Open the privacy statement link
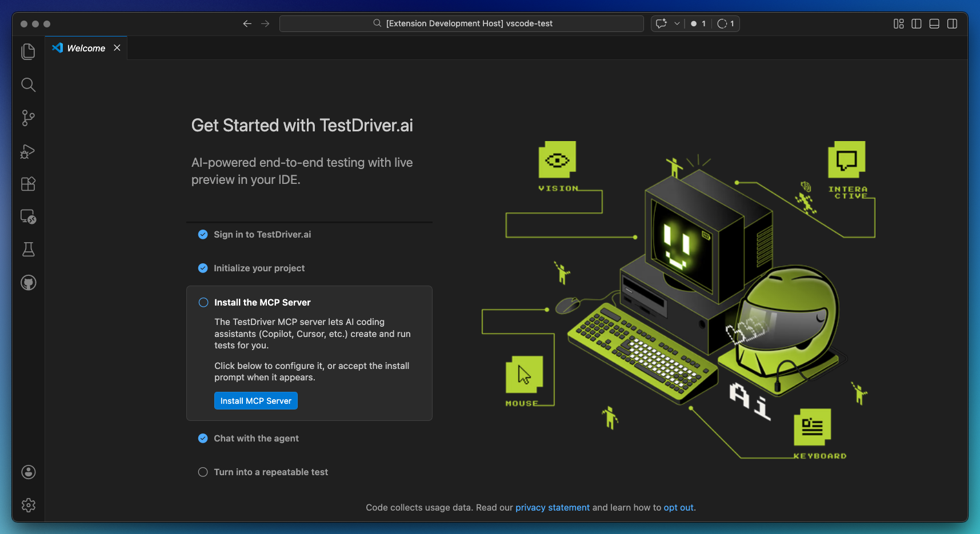Image resolution: width=980 pixels, height=534 pixels. pyautogui.click(x=553, y=507)
